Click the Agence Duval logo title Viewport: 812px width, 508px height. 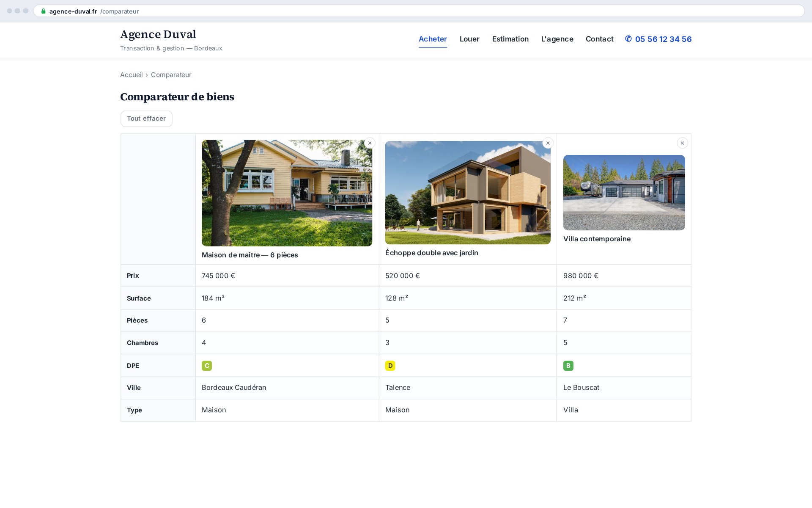[158, 34]
